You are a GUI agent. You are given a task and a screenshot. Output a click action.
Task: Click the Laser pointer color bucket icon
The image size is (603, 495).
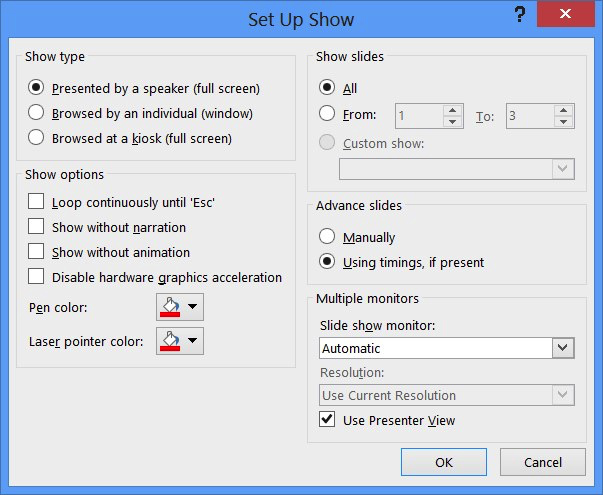click(169, 342)
